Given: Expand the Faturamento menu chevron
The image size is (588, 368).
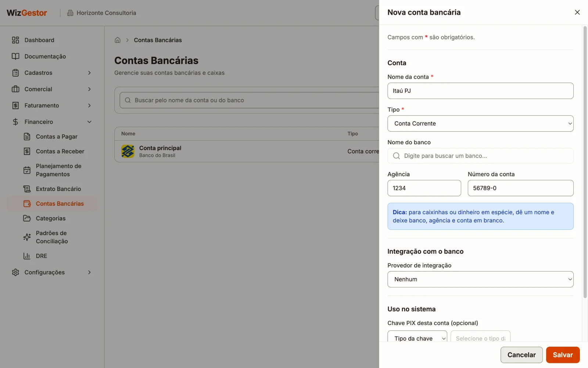Looking at the screenshot, I should 89,106.
